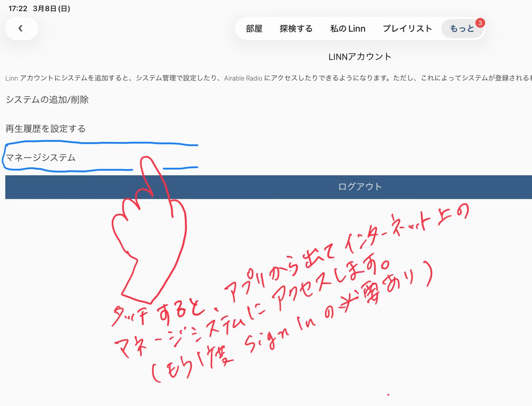Click the status bar time 17:22
This screenshot has height=406, width=532.
click(x=18, y=9)
